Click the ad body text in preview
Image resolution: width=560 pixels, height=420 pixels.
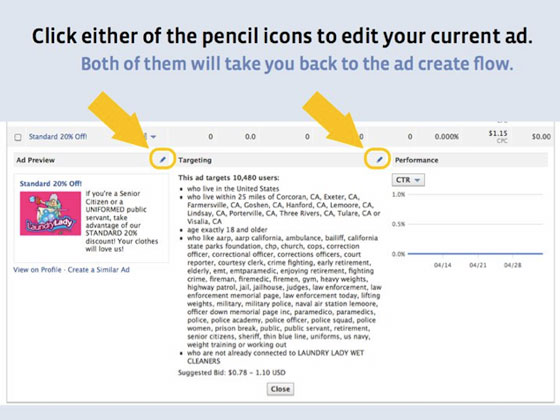click(x=121, y=221)
